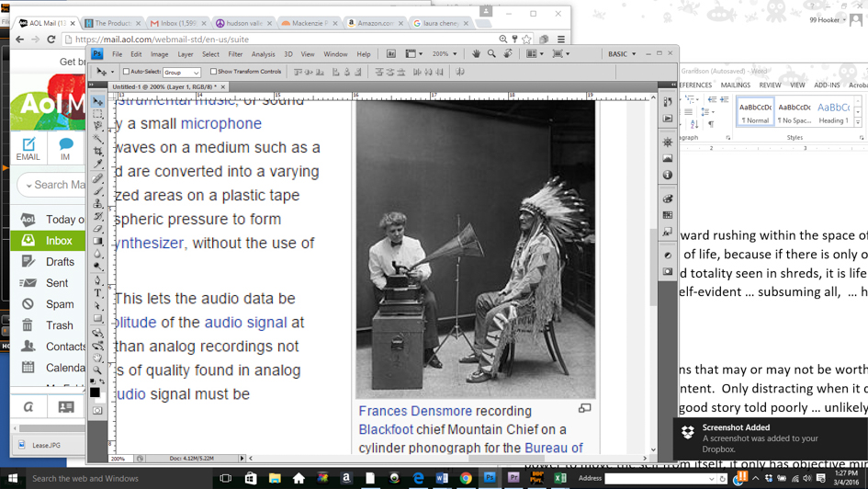Image resolution: width=868 pixels, height=489 pixels.
Task: Enable the Auto-Select checkbox
Action: coord(126,72)
